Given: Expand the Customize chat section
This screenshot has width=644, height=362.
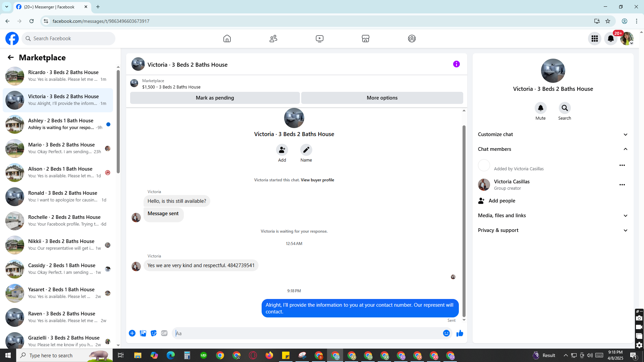Looking at the screenshot, I should click(x=552, y=134).
